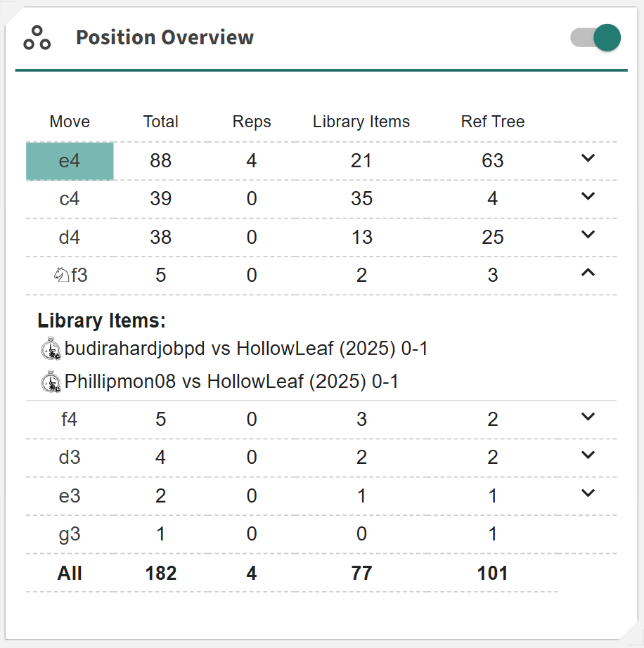Expand the f4 move row
This screenshot has width=644, height=648.
coord(588,417)
